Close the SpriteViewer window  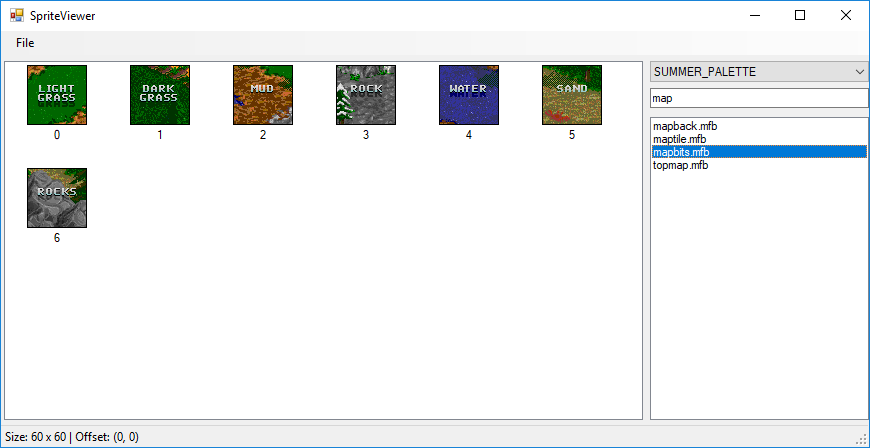[x=846, y=16]
